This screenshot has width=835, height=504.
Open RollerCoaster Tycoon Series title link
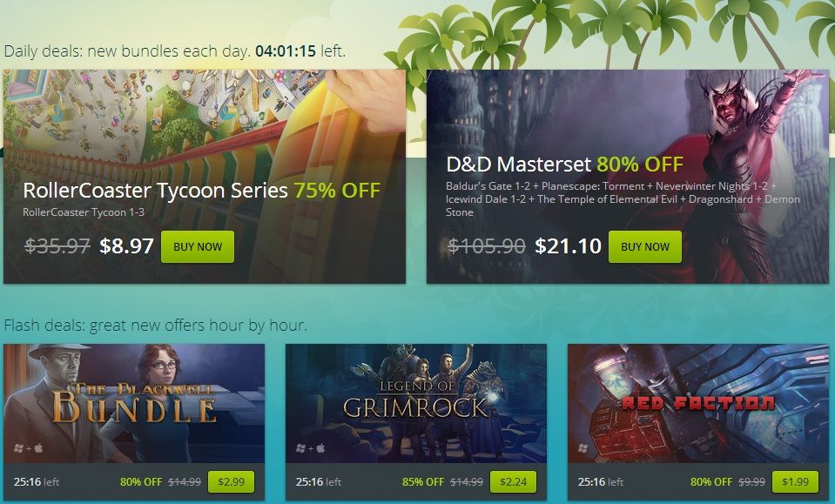coord(155,190)
